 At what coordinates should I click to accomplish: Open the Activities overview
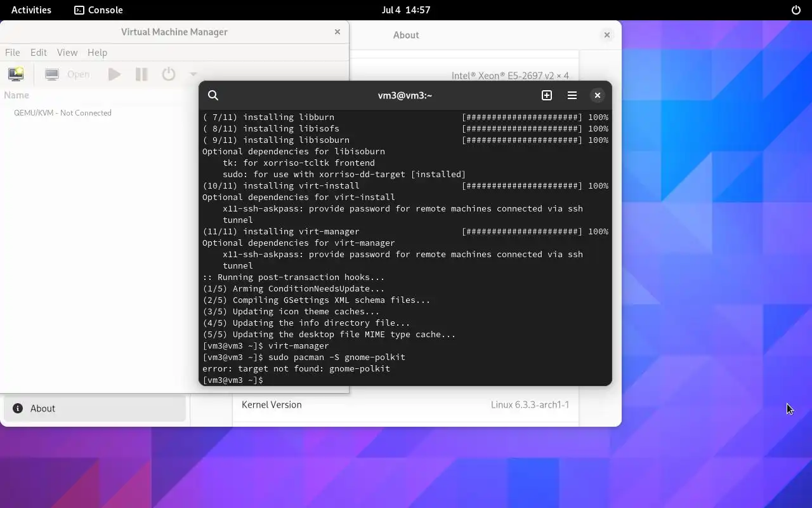point(31,10)
